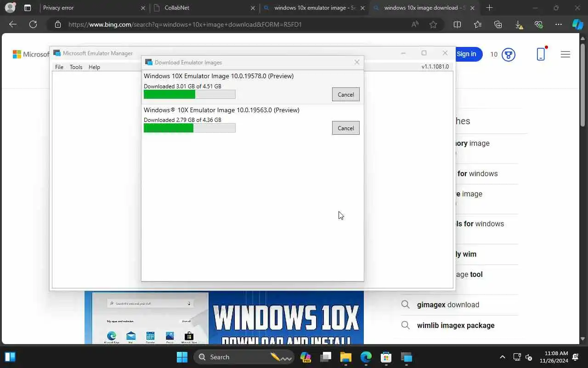Image resolution: width=588 pixels, height=368 pixels.
Task: Switch to the CollabNet browser tab
Action: pyautogui.click(x=204, y=8)
